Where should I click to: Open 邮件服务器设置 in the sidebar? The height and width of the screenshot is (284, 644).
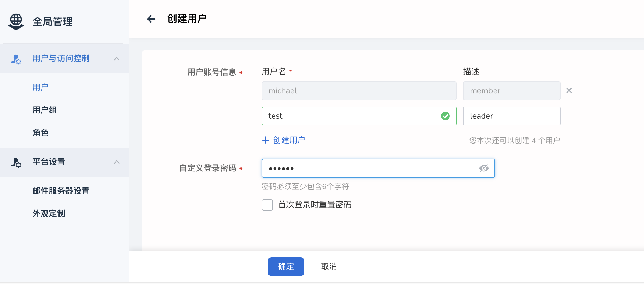tap(61, 191)
